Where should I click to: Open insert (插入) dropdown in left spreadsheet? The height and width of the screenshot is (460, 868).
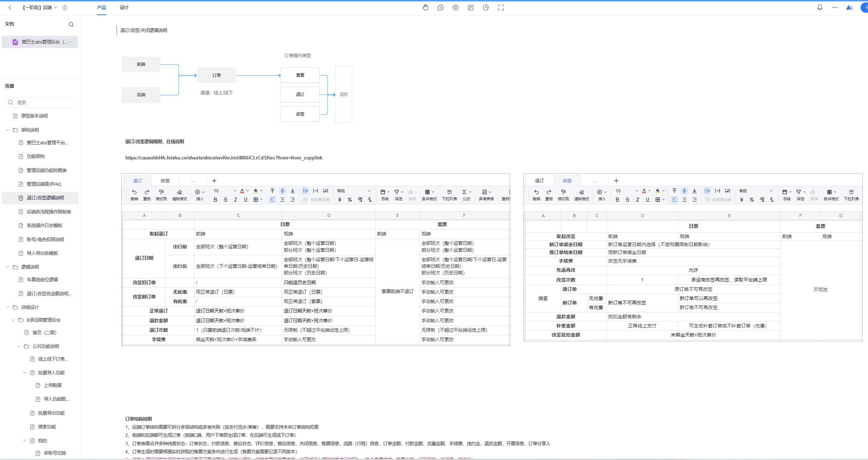(x=199, y=195)
